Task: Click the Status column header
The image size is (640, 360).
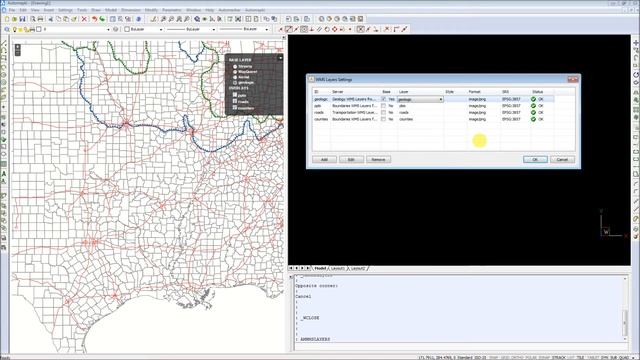Action: [x=542, y=92]
